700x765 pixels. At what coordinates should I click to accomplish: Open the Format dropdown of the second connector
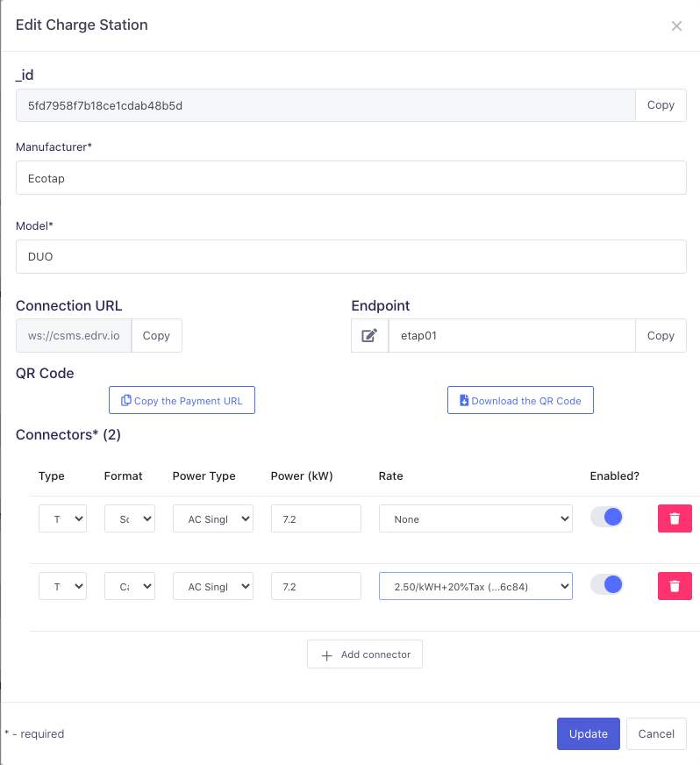click(130, 586)
